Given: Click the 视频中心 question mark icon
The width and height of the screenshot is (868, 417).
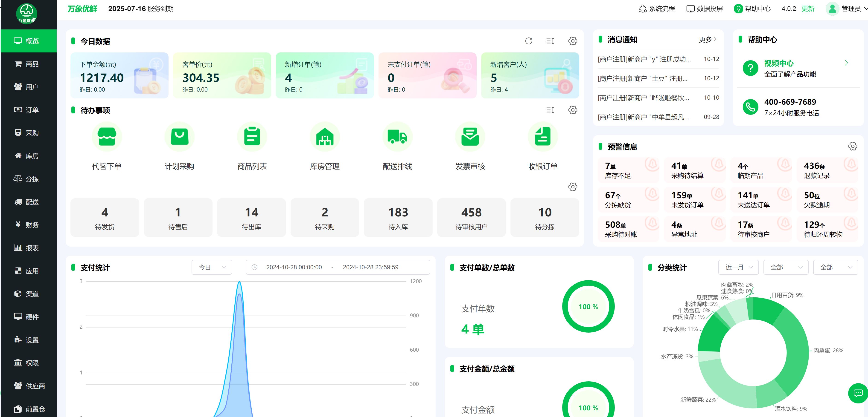Looking at the screenshot, I should [x=750, y=68].
